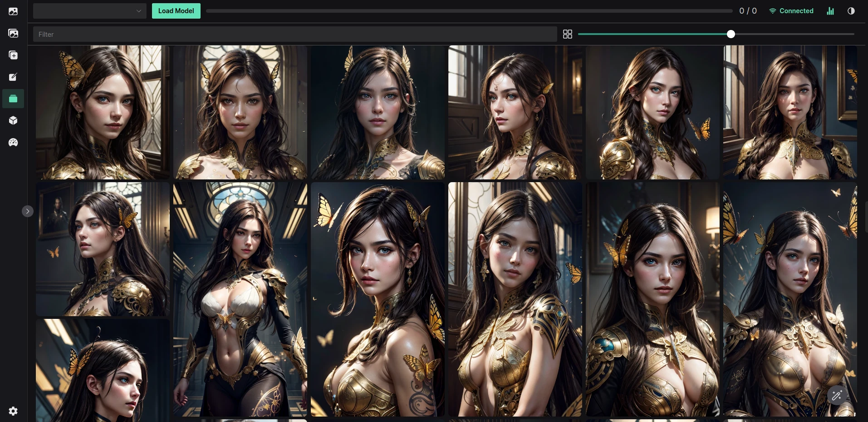The width and height of the screenshot is (868, 422).
Task: Toggle the grid layout view icon
Action: point(567,34)
